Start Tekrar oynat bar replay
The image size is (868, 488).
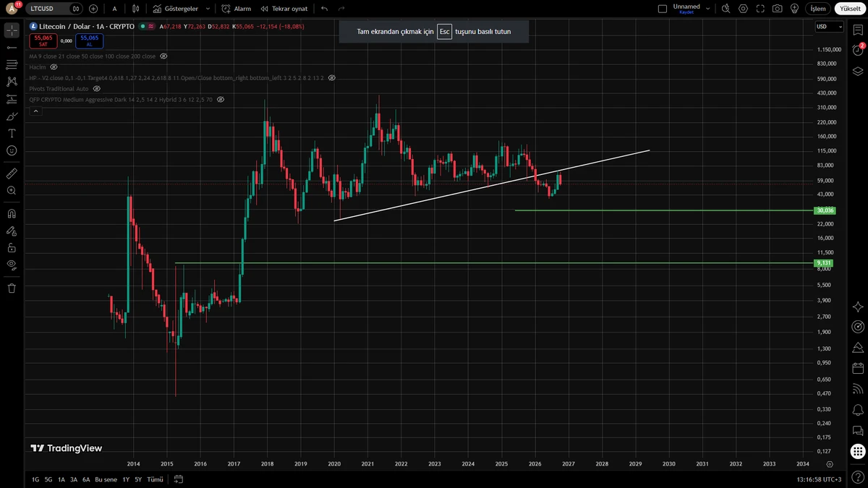pos(284,9)
